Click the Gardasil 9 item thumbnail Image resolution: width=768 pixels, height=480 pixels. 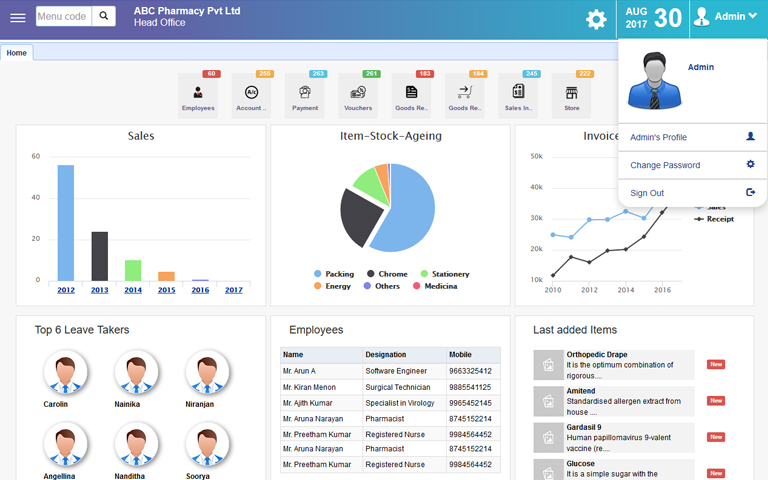click(x=549, y=437)
